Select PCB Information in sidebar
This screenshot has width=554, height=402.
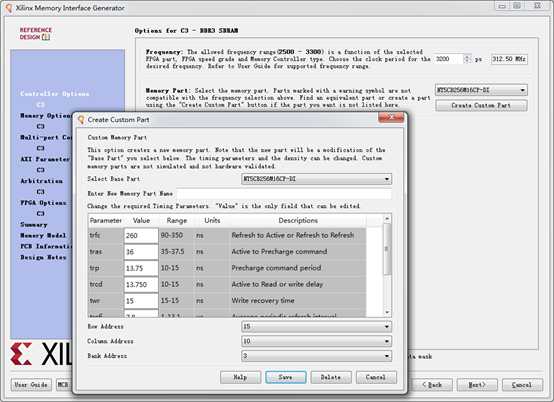(46, 246)
